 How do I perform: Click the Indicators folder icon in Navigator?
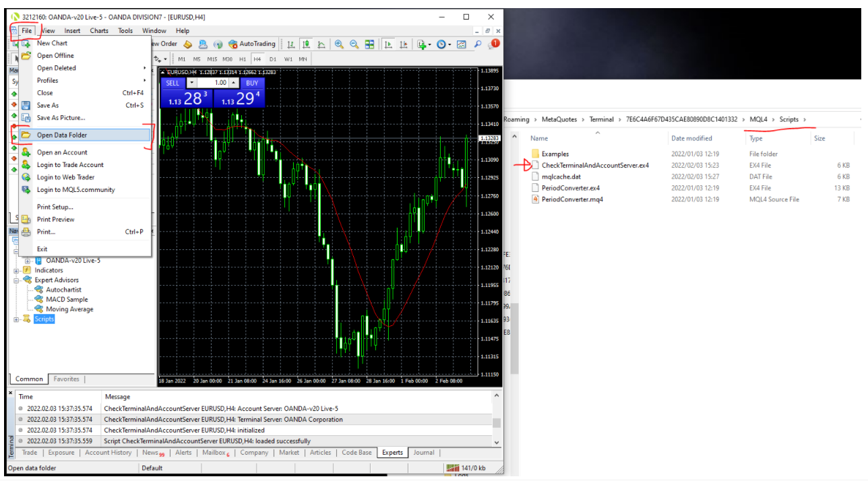[28, 270]
